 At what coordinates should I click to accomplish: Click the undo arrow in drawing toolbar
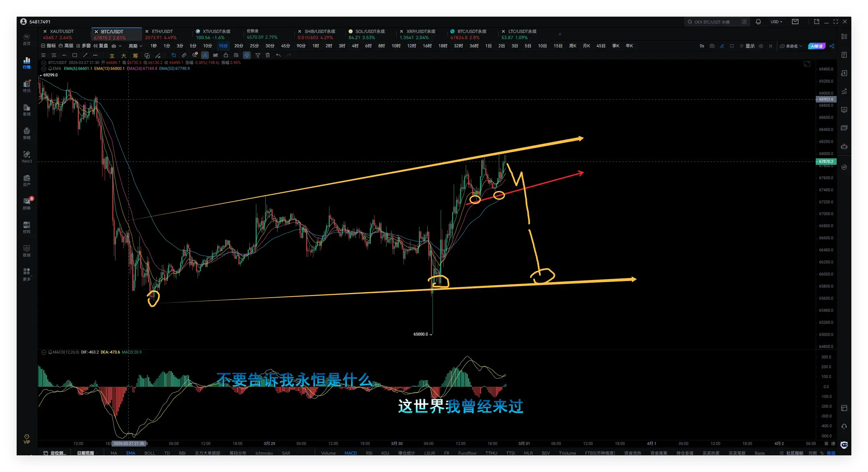click(278, 55)
